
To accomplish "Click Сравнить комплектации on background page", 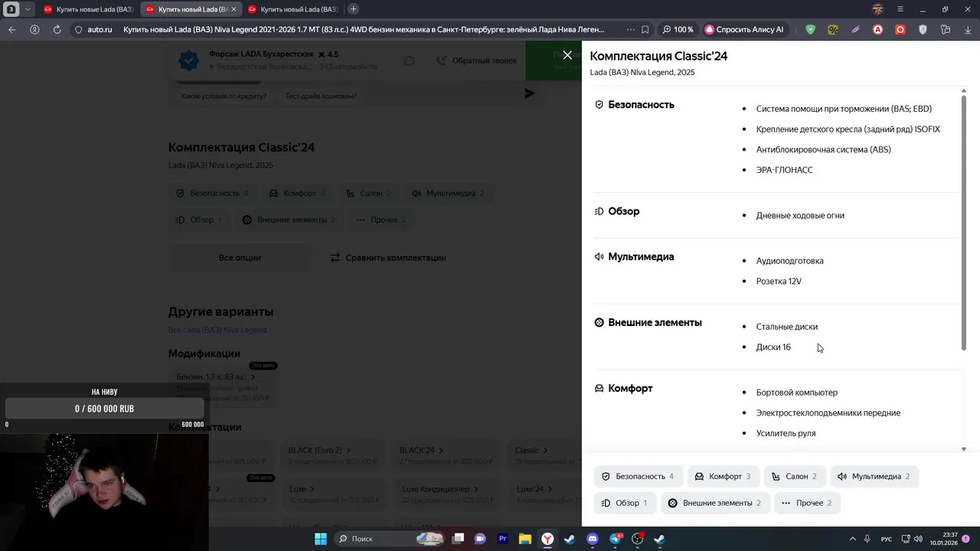I will pyautogui.click(x=388, y=258).
